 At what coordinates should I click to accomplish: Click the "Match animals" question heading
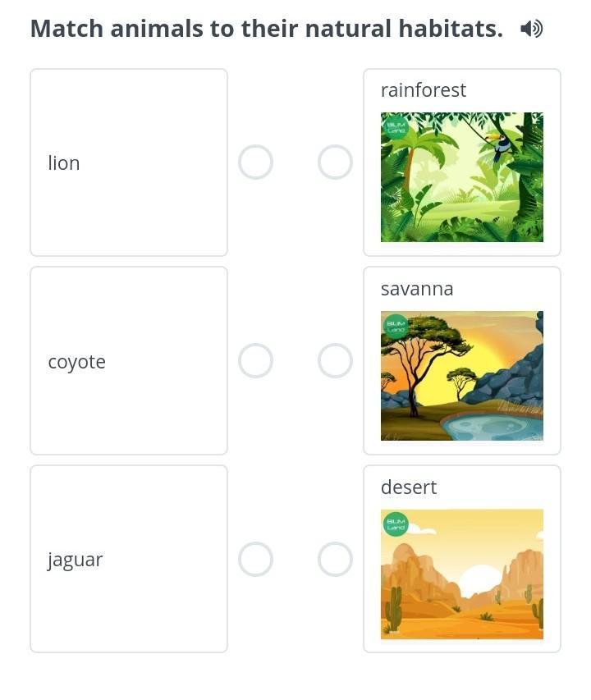click(x=267, y=30)
